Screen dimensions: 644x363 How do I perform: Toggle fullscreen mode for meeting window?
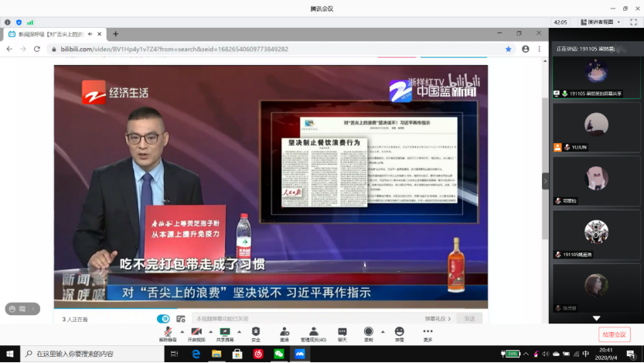(x=635, y=22)
